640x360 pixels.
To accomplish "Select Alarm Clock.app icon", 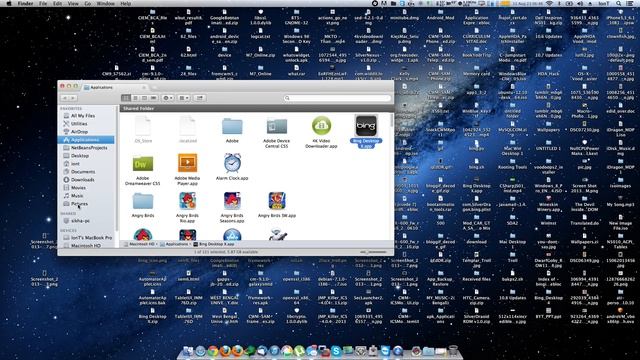I will tap(232, 163).
